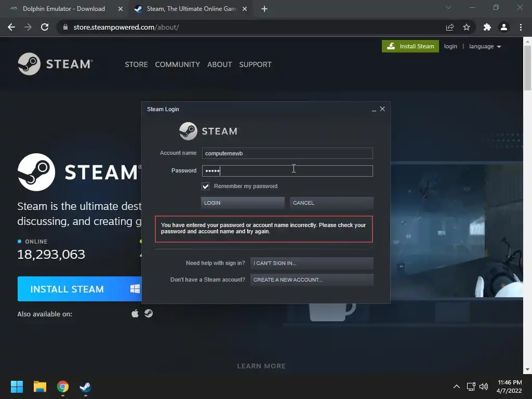Click the SteamOS icon under Also available on

tap(149, 313)
